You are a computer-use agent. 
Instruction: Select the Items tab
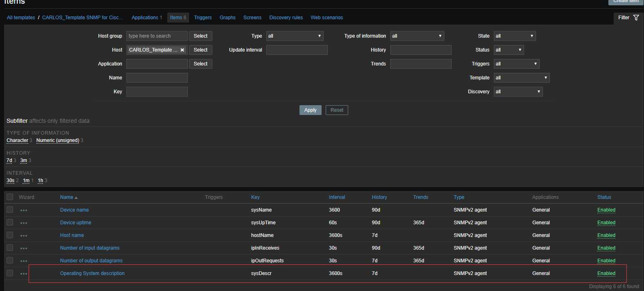pos(178,18)
